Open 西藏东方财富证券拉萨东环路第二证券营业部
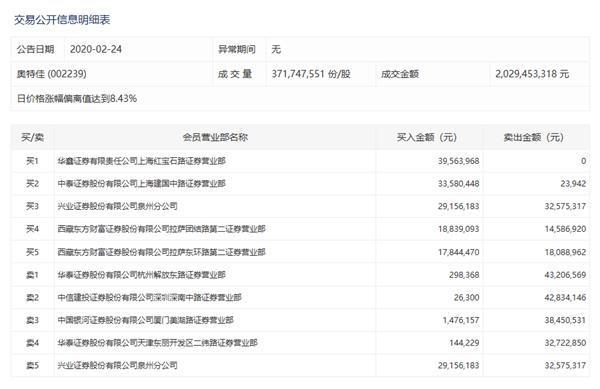Screen dimensions: 600x389 pyautogui.click(x=161, y=252)
